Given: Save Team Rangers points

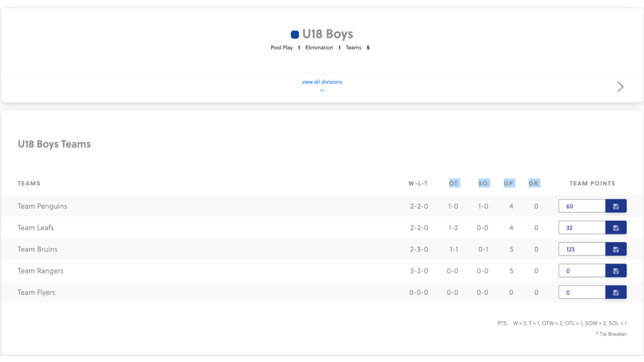Looking at the screenshot, I should click(x=616, y=271).
